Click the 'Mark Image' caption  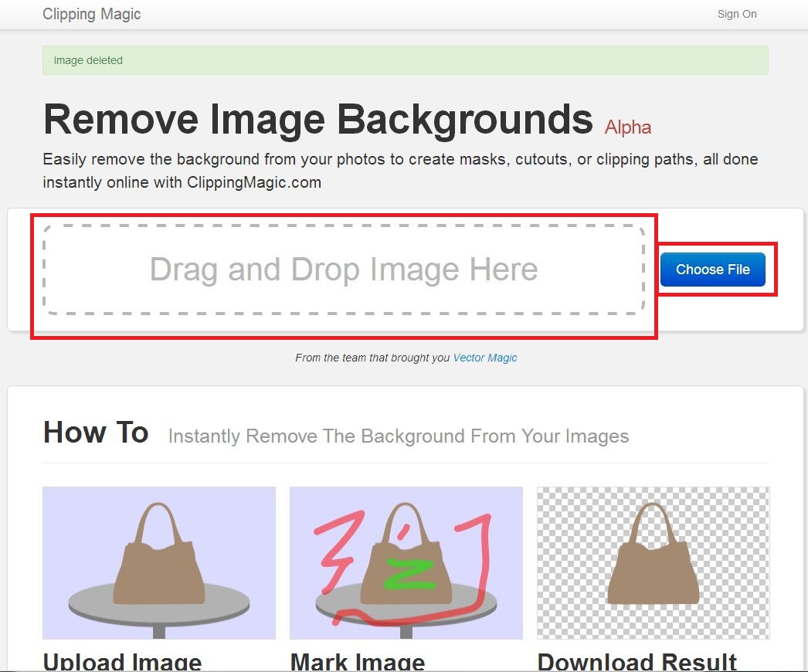point(358,662)
